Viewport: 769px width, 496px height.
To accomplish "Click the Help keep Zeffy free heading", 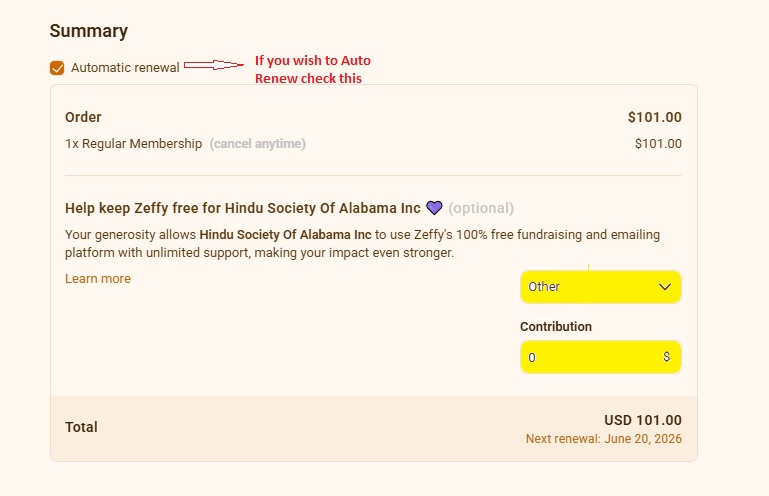I will [243, 208].
